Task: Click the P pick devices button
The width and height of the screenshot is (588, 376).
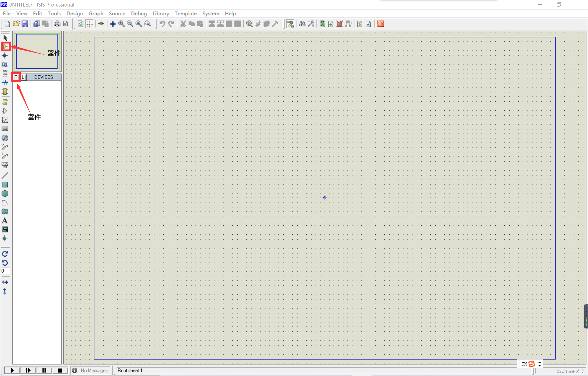Action: click(x=16, y=77)
